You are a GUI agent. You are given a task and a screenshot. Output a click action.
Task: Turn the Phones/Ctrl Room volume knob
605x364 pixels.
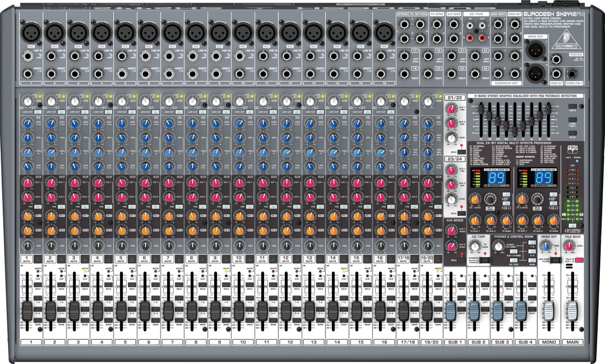499,246
